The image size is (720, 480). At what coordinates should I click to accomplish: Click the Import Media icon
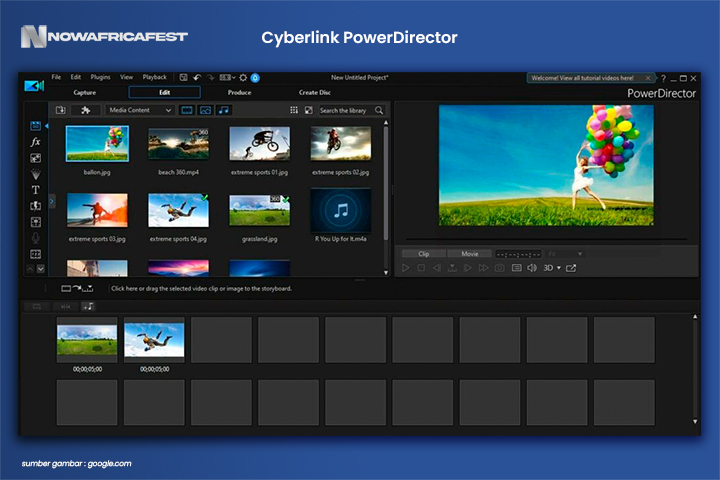(x=61, y=110)
